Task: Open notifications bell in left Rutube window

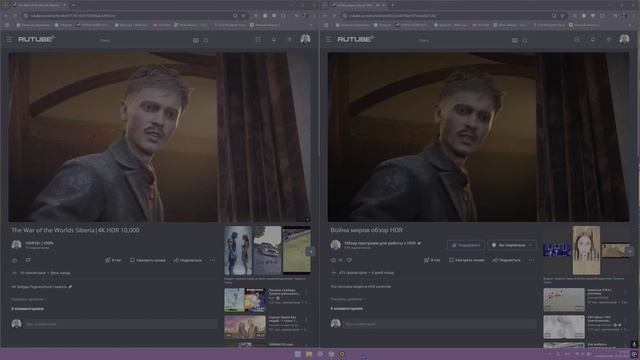Action: [x=274, y=39]
